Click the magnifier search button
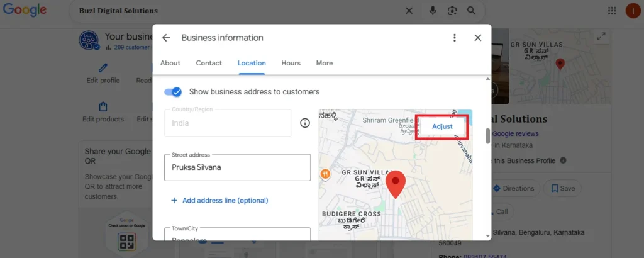This screenshot has width=644, height=258. point(472,11)
